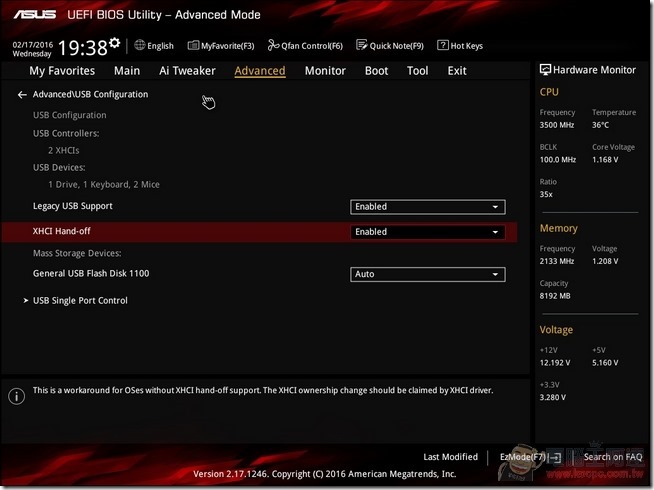This screenshot has height=490, width=654.
Task: Click BCLK value 100.0 MHz
Action: [558, 160]
